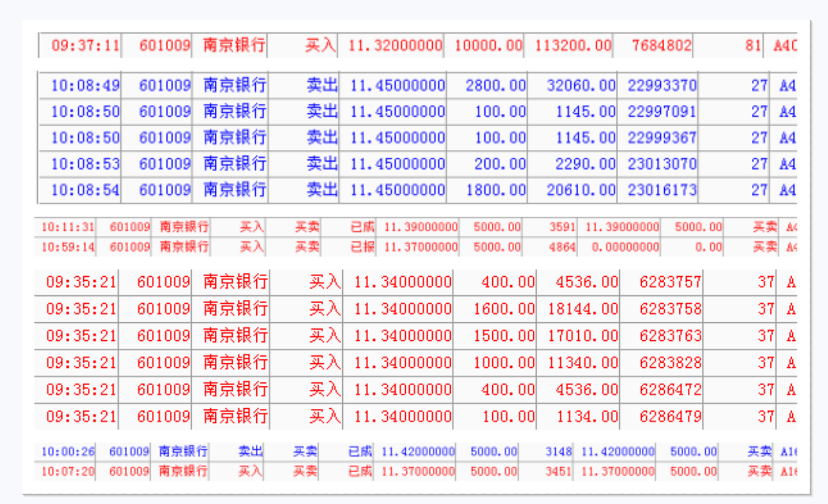
Task: Select contract number 6283763
Action: [671, 336]
